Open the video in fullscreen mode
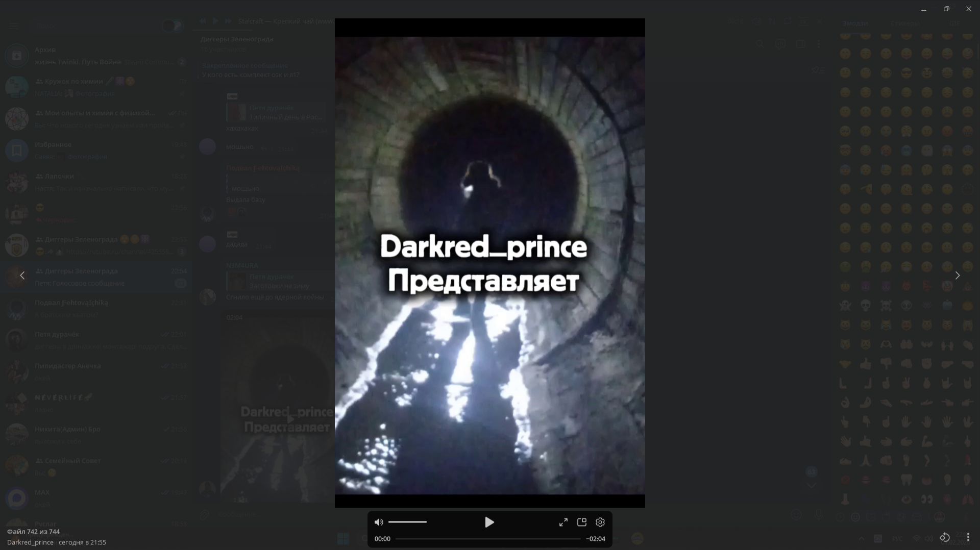 563,522
